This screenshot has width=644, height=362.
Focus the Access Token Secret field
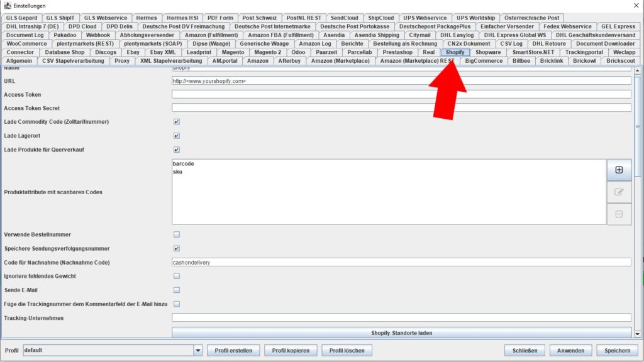401,108
